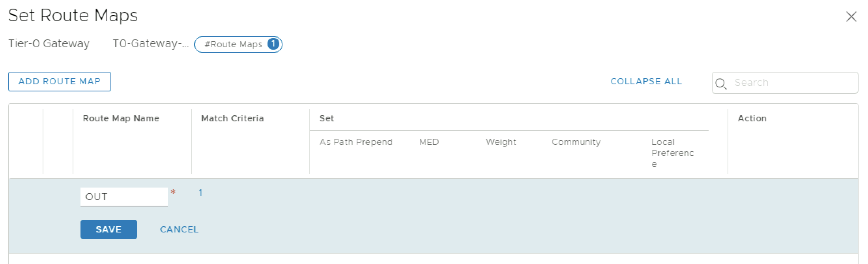Save the OUT route map
Image resolution: width=868 pixels, height=264 pixels.
tap(108, 229)
